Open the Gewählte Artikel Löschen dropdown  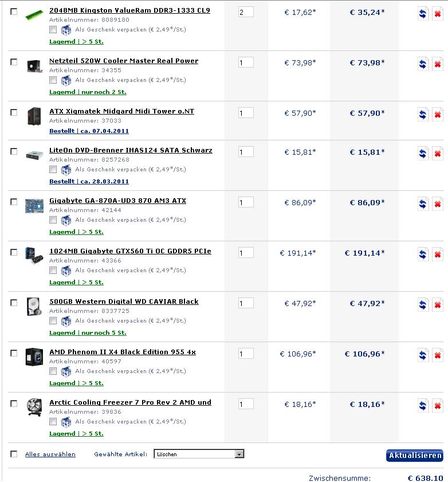tap(199, 454)
